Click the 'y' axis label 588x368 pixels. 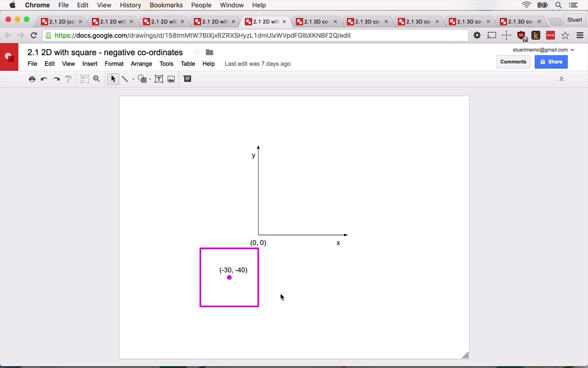(254, 155)
